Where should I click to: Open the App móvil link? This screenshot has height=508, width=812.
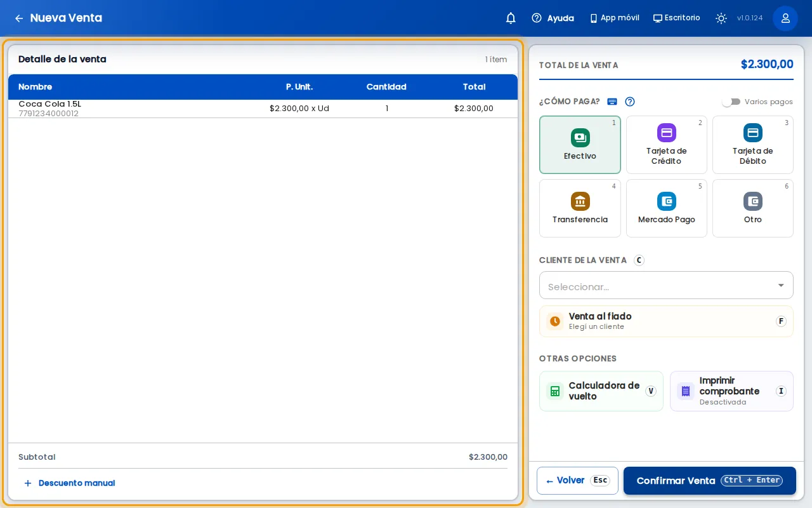pos(614,18)
